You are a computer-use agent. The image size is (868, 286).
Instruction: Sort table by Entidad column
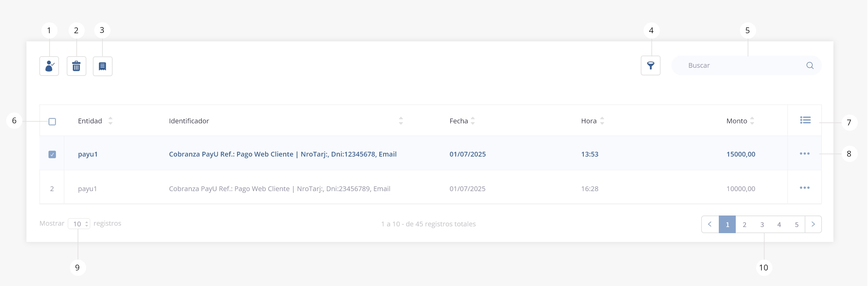(110, 121)
